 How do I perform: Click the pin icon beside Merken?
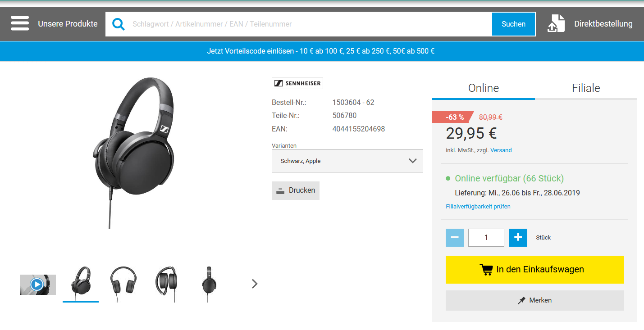(x=521, y=300)
